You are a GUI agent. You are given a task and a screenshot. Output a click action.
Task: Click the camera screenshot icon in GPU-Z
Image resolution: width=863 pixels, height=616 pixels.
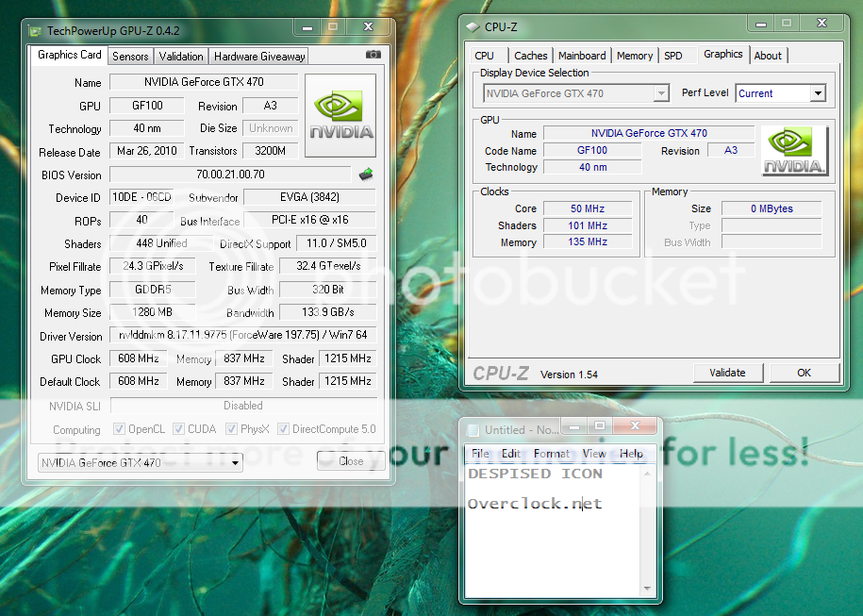click(x=373, y=55)
